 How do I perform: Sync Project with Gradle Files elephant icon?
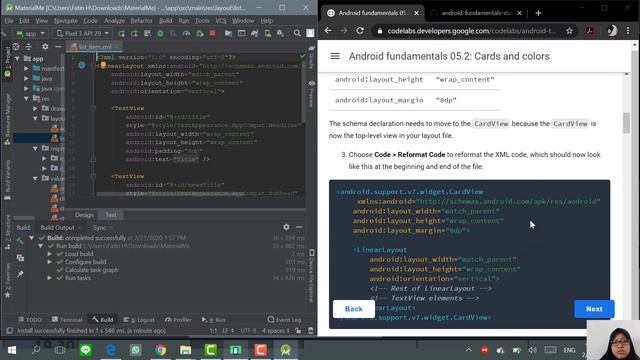254,33
